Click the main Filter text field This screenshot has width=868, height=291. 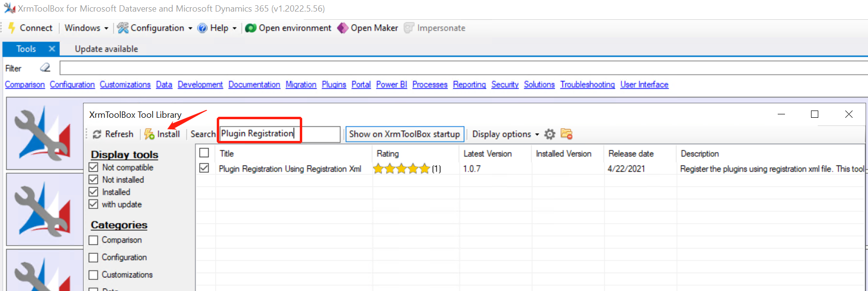click(463, 68)
